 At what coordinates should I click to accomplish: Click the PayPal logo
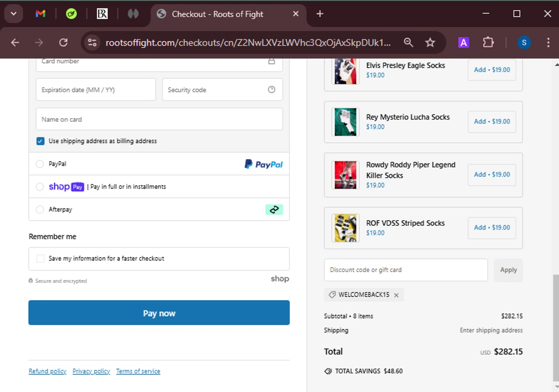click(x=263, y=164)
